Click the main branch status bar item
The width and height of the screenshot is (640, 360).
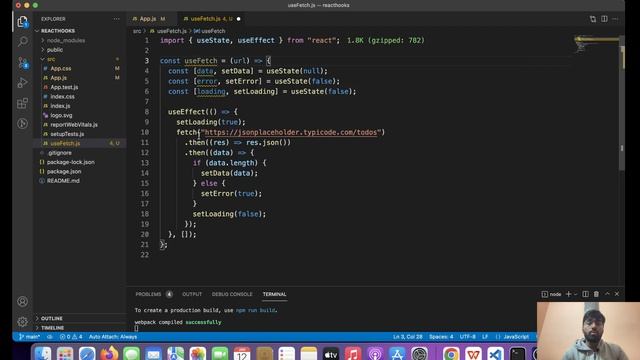(x=29, y=337)
